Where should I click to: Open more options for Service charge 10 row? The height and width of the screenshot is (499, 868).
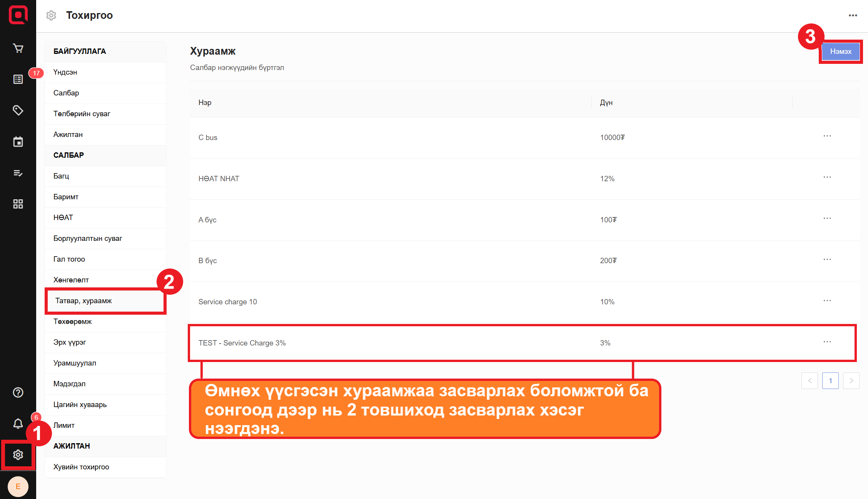pos(827,300)
